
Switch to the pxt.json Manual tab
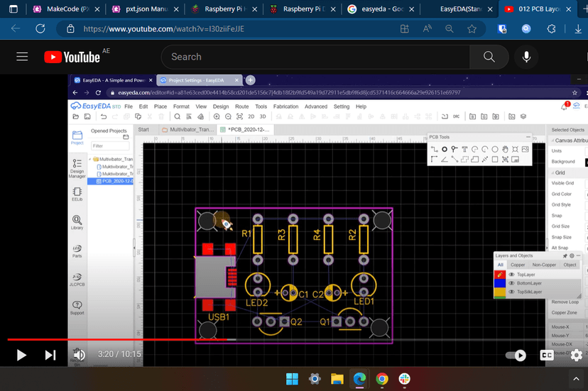(x=142, y=10)
